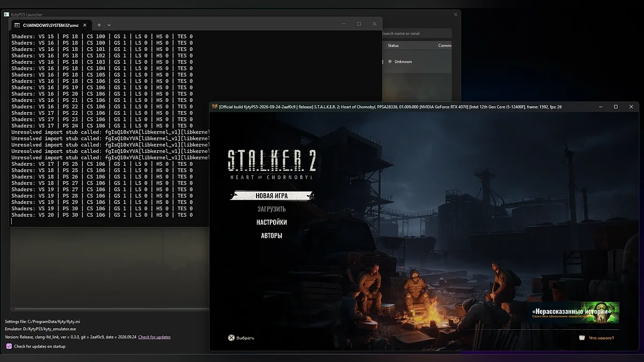The height and width of the screenshot is (362, 644).
Task: Select the Unknown status row in launcher
Action: [417, 62]
